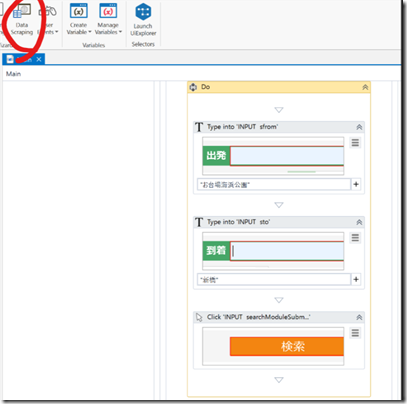Open the Manage Variables tool
This screenshot has width=407, height=404.
click(x=108, y=19)
